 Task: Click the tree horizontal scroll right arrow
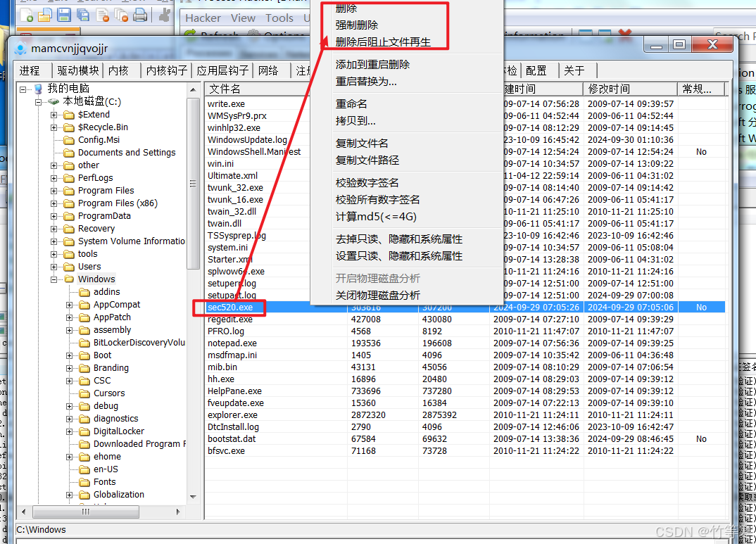[178, 512]
